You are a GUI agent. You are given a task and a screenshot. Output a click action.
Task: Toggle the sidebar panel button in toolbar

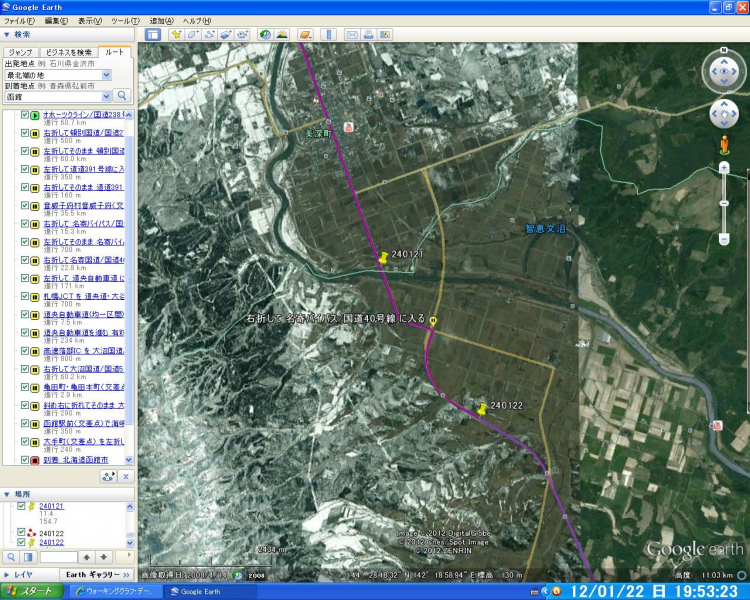153,34
